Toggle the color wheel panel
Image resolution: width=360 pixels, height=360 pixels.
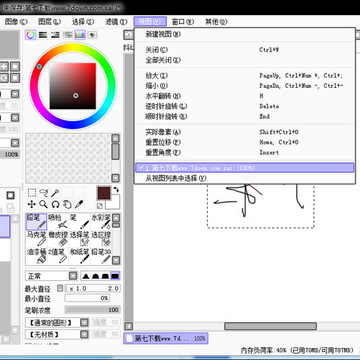pyautogui.click(x=31, y=34)
